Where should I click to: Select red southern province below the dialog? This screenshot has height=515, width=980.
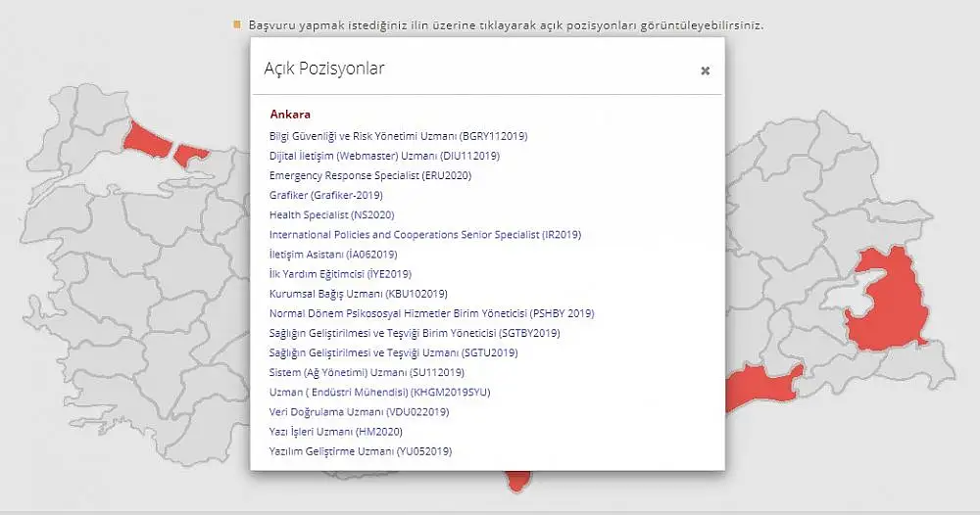(x=518, y=482)
